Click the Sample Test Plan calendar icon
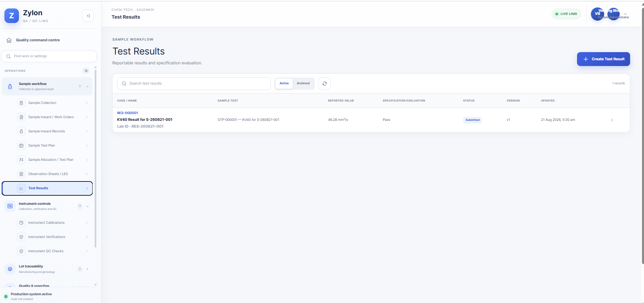The width and height of the screenshot is (644, 303). 21,146
